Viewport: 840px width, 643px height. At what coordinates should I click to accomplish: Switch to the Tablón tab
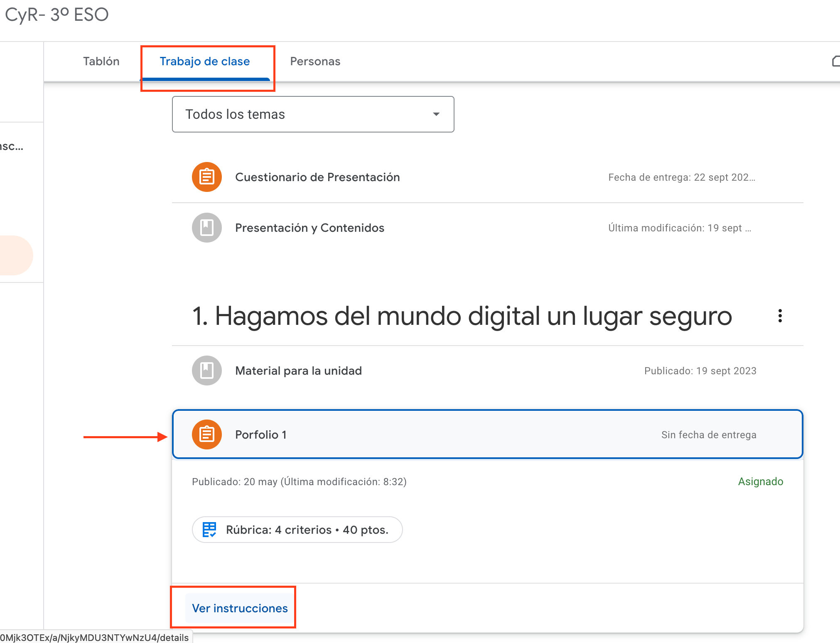(101, 61)
